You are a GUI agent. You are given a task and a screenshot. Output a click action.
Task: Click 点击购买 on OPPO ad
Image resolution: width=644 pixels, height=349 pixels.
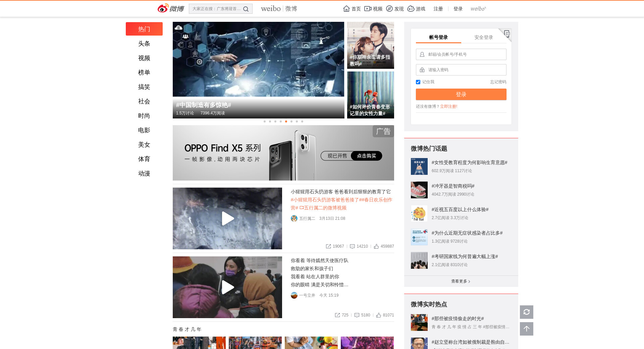click(366, 156)
